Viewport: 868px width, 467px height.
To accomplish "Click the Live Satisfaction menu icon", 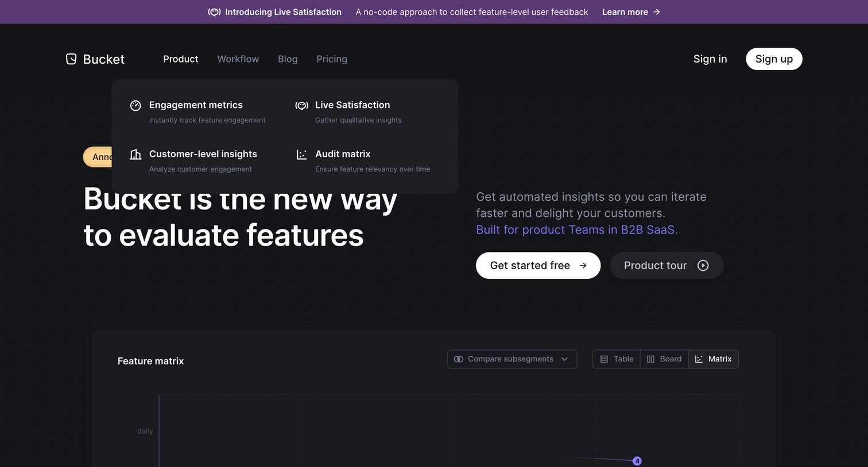I will (x=301, y=106).
